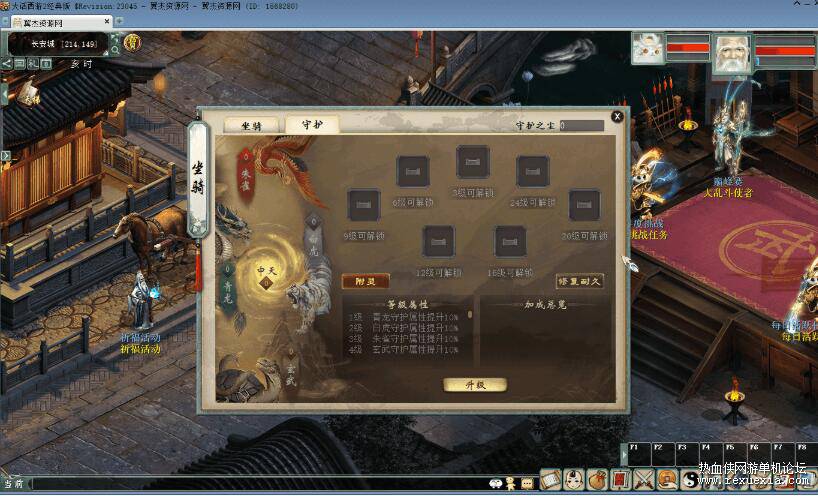Viewport: 818px width, 496px height.
Task: Open the gold coin trade icon
Action: coord(668,479)
